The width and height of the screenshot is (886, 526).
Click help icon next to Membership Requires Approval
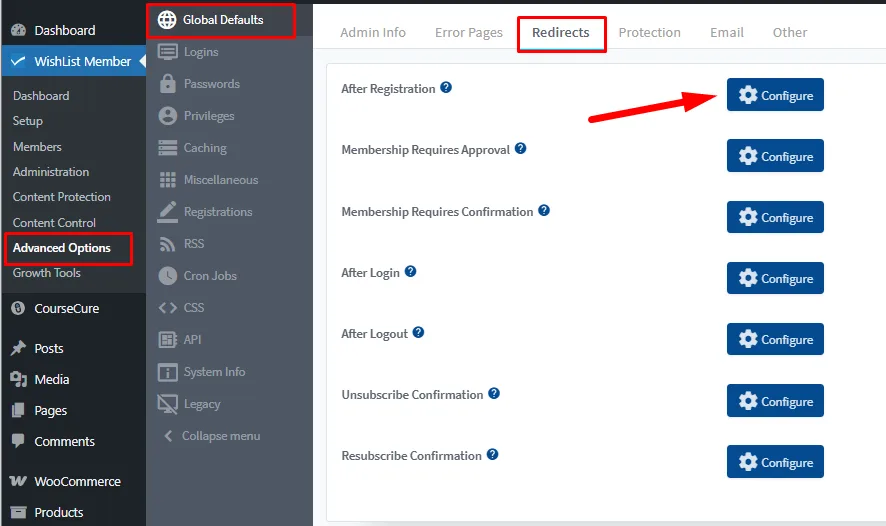[520, 149]
